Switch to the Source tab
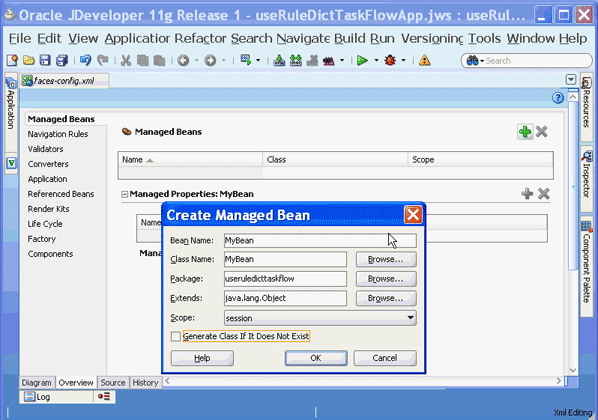 (113, 383)
